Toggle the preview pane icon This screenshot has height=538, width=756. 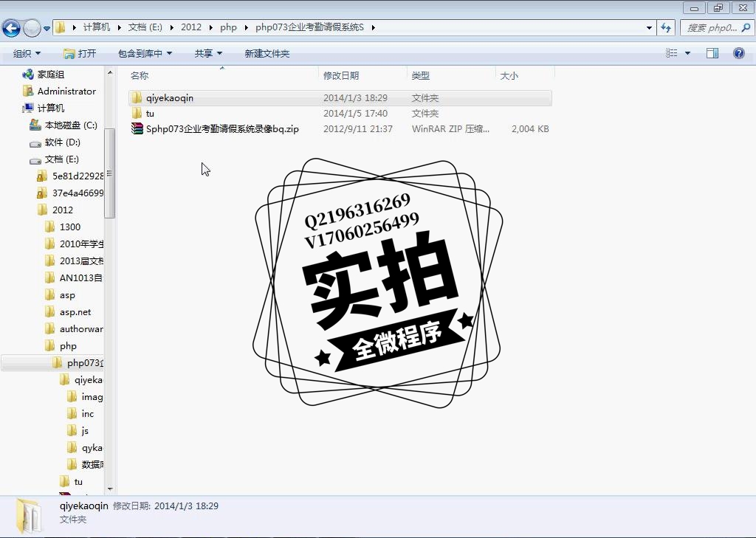[x=712, y=53]
